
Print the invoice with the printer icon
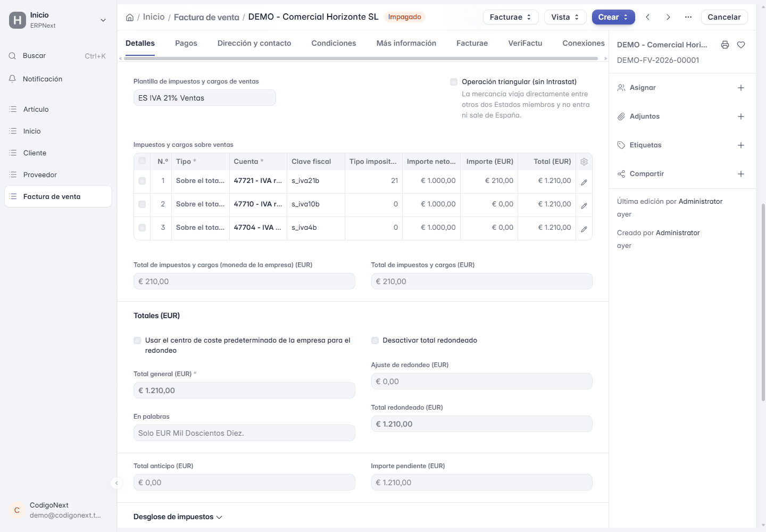(725, 45)
